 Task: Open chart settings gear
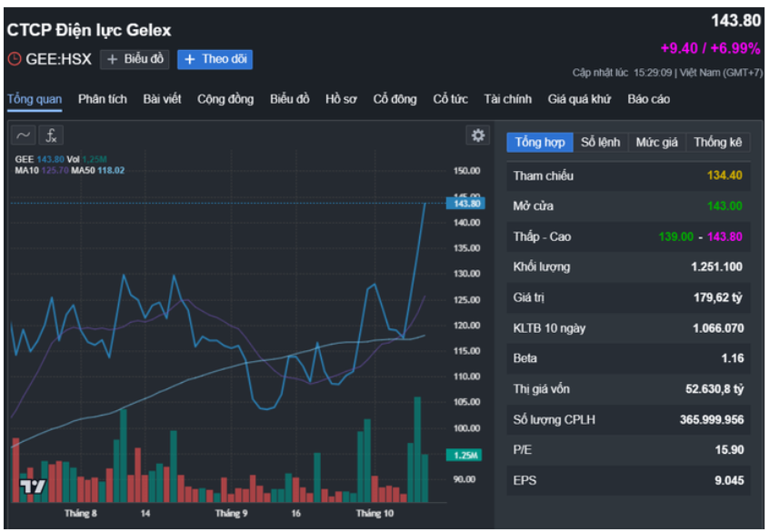point(477,136)
